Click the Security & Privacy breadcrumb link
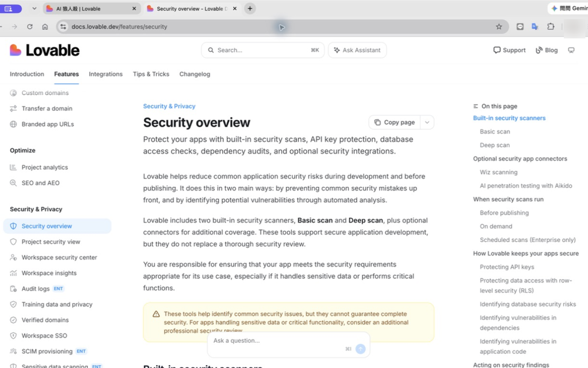 [169, 106]
